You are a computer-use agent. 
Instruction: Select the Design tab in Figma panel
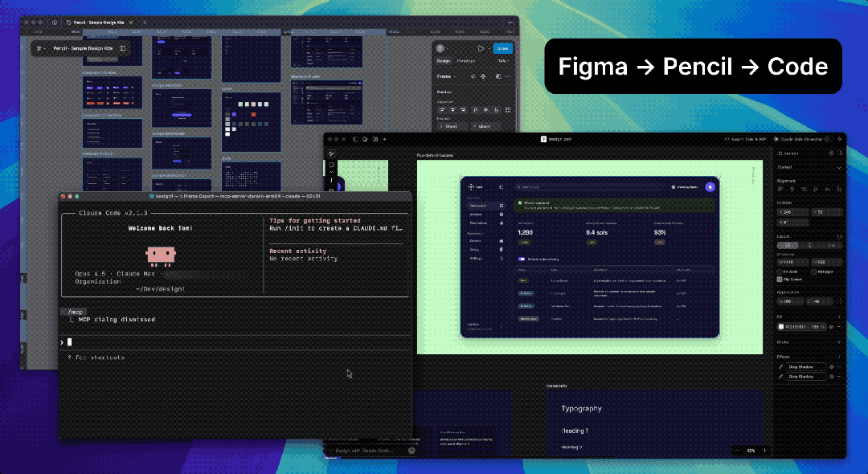click(x=443, y=60)
